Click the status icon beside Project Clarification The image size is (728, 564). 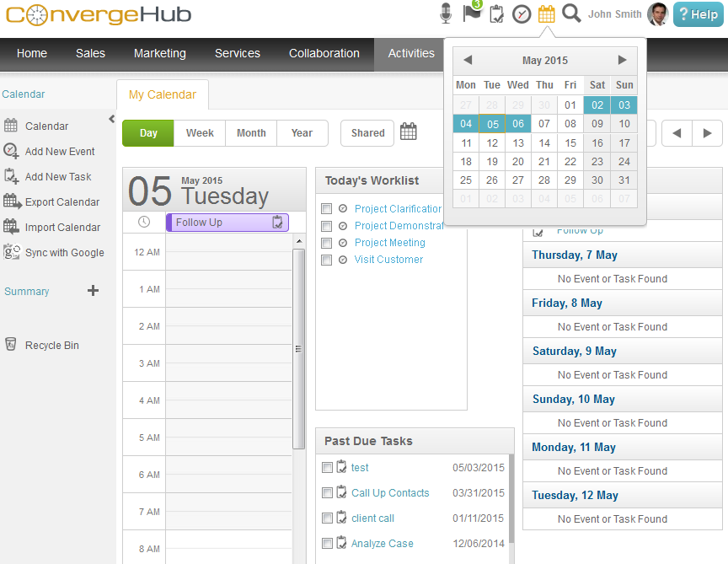coord(343,208)
